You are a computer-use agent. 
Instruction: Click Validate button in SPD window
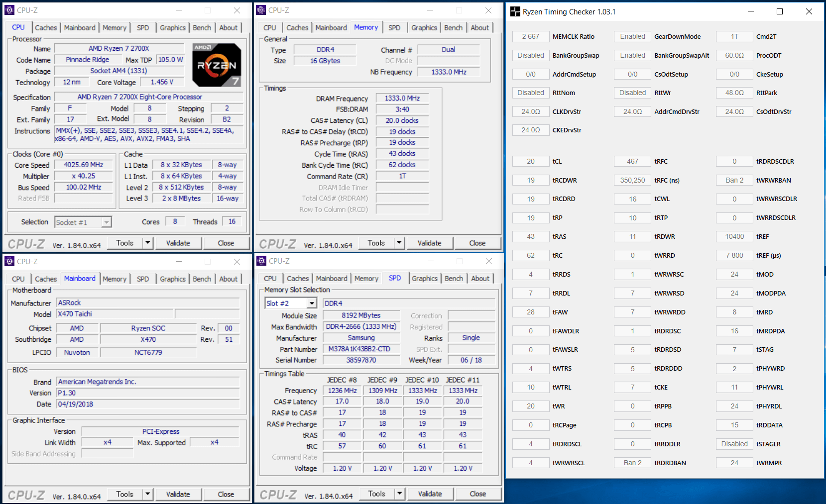(x=430, y=494)
